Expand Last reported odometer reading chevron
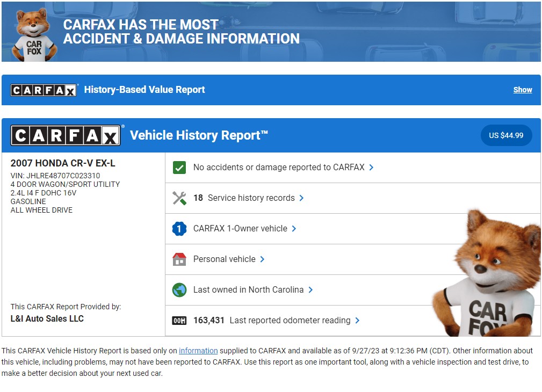 [x=357, y=321]
